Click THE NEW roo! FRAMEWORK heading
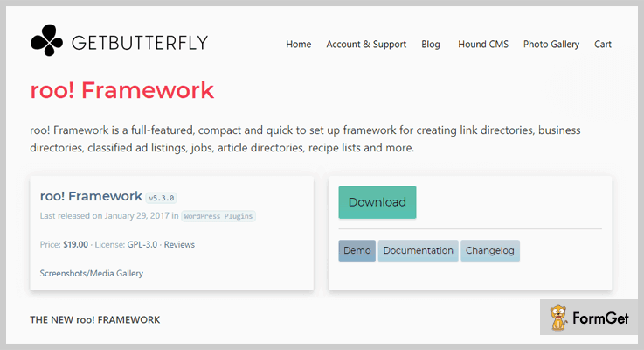Viewport: 644px width, 350px height. coord(95,319)
